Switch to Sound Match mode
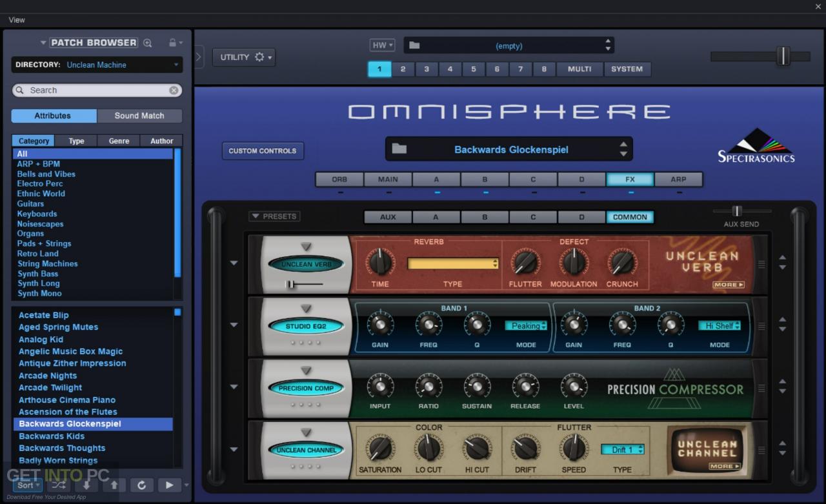 tap(139, 116)
